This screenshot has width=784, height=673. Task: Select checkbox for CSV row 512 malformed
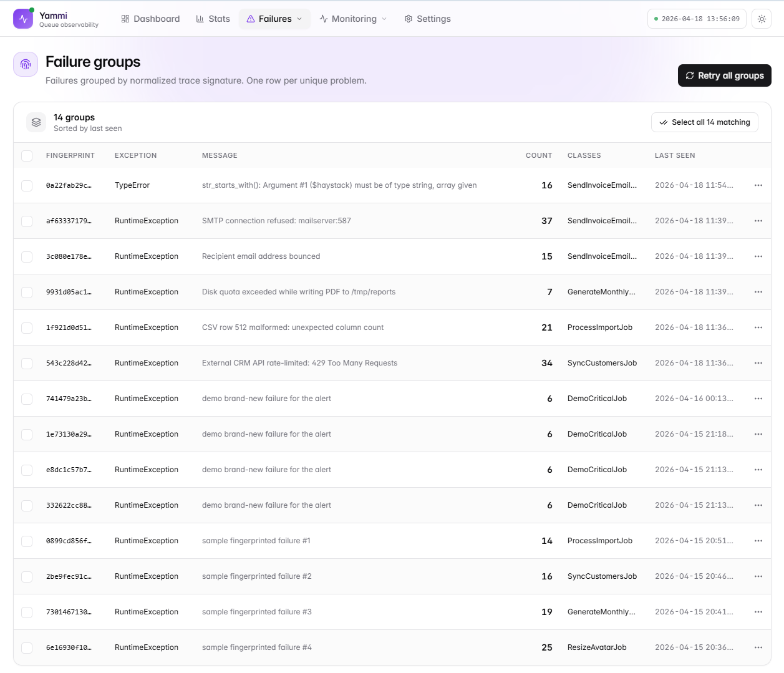[27, 327]
